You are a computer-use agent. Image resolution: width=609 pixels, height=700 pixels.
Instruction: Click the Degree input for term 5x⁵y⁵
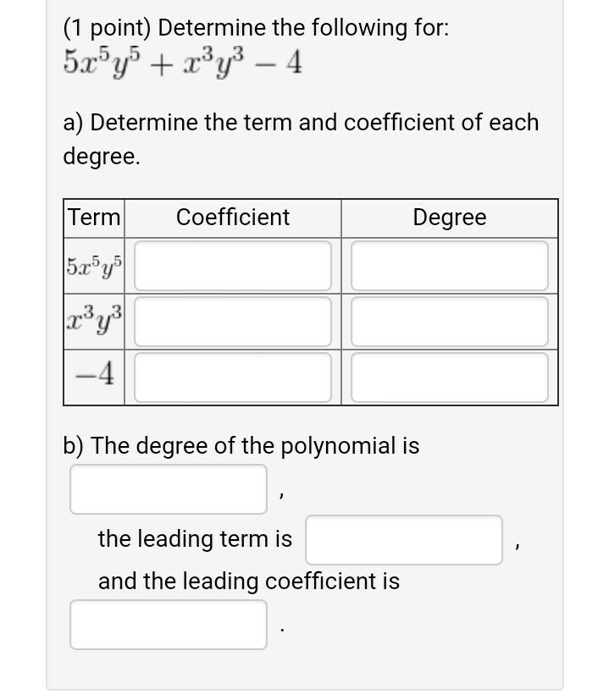point(450,265)
